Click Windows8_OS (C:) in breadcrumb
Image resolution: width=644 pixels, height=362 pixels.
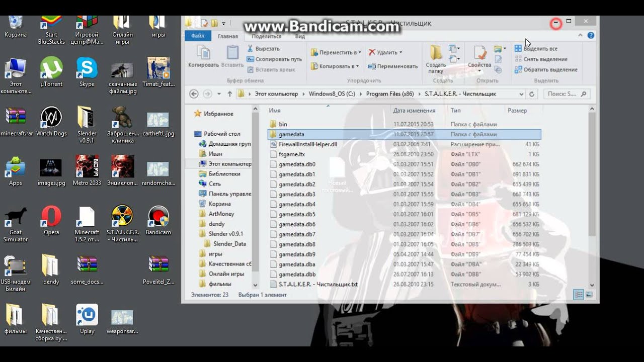point(332,94)
